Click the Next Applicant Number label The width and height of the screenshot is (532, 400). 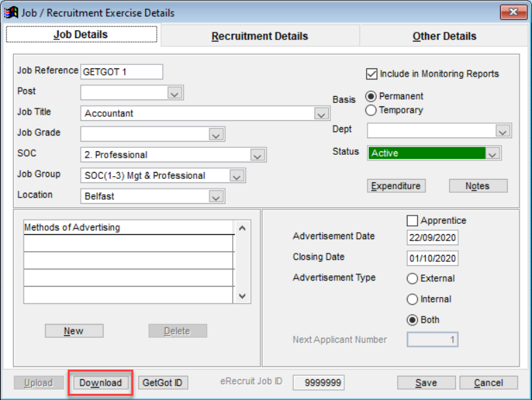pyautogui.click(x=340, y=340)
